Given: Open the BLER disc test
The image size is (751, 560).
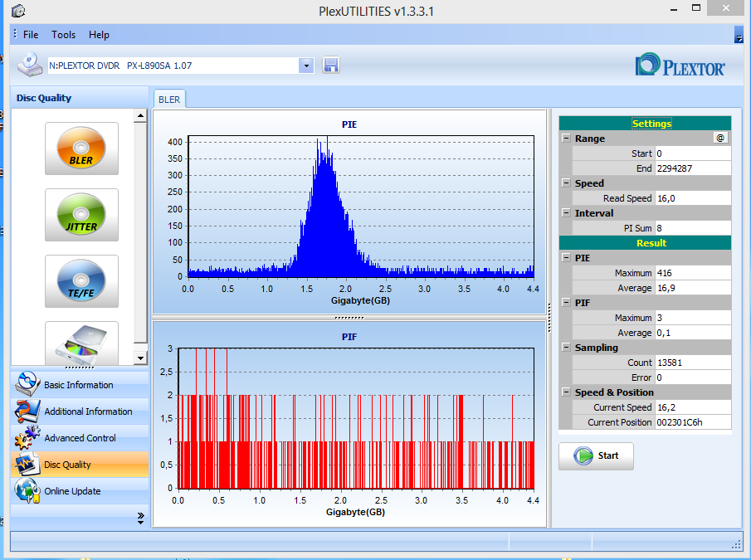Looking at the screenshot, I should pyautogui.click(x=81, y=149).
